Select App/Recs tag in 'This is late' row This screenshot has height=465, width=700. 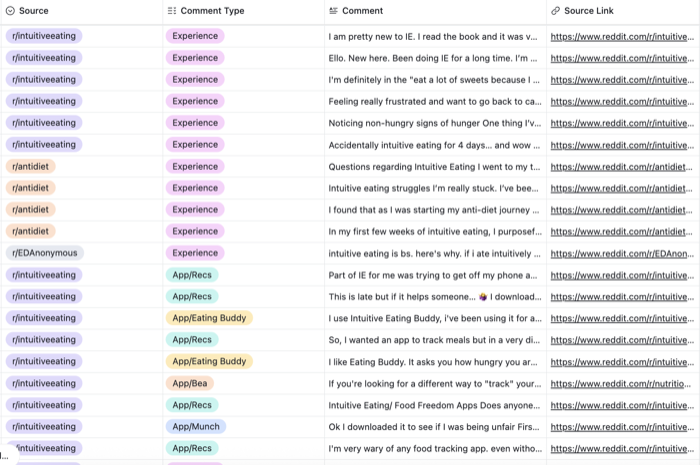(x=192, y=296)
